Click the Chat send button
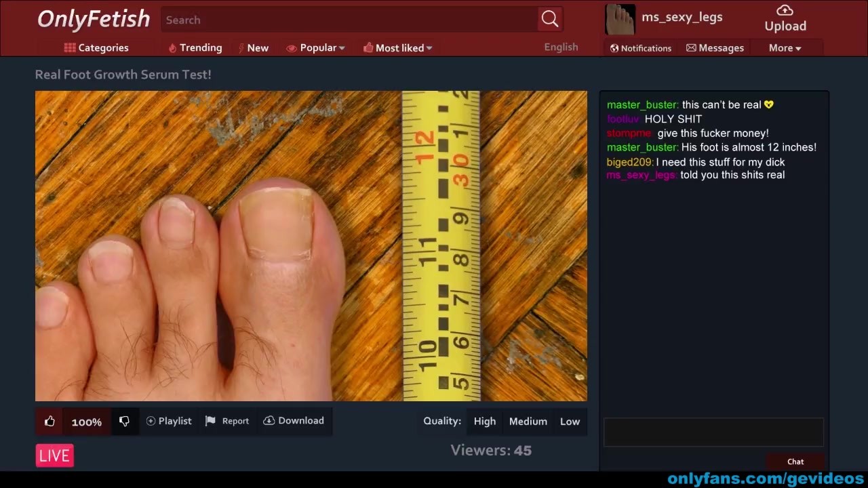 pyautogui.click(x=795, y=462)
